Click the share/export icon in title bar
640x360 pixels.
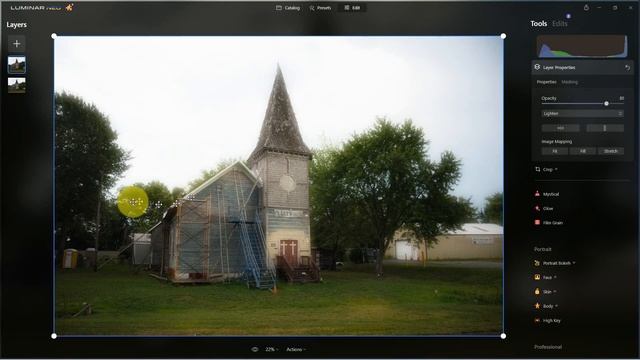[586, 8]
